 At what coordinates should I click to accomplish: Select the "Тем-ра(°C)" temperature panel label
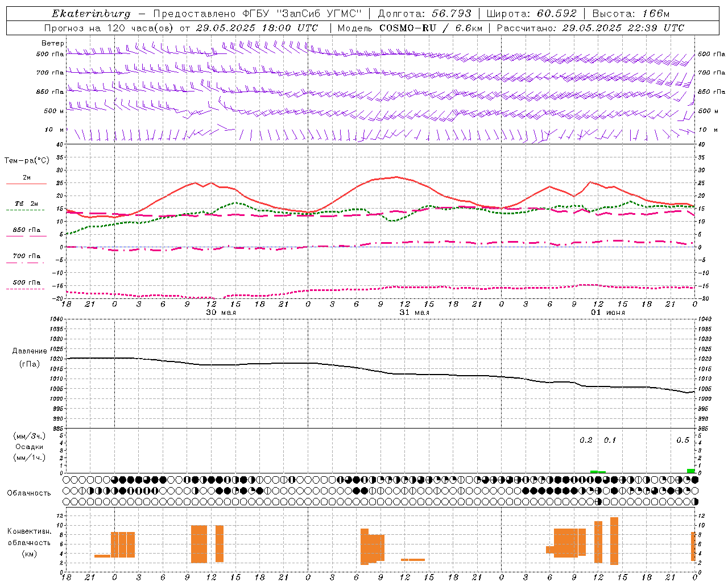(x=27, y=161)
